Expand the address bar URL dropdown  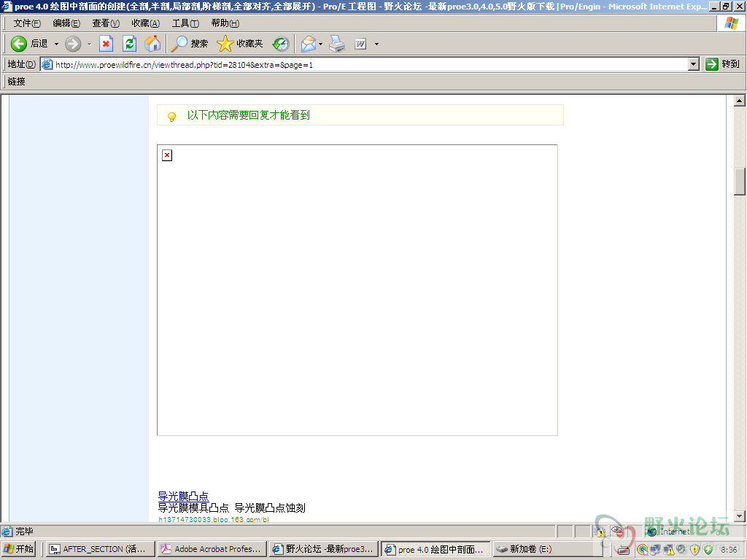click(694, 64)
